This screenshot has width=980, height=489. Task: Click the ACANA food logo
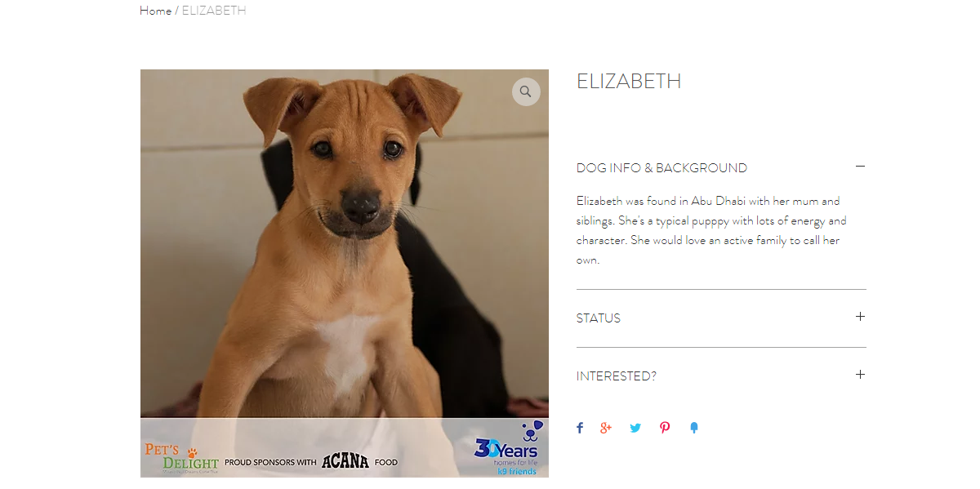point(345,462)
